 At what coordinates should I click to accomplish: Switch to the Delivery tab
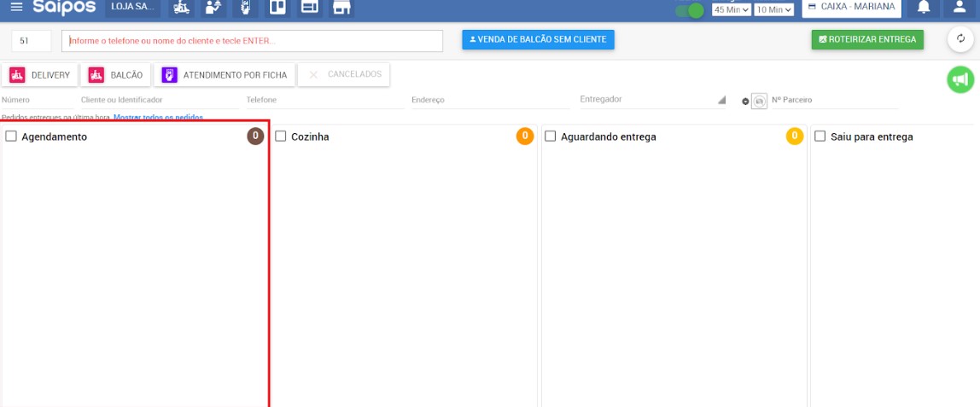40,75
